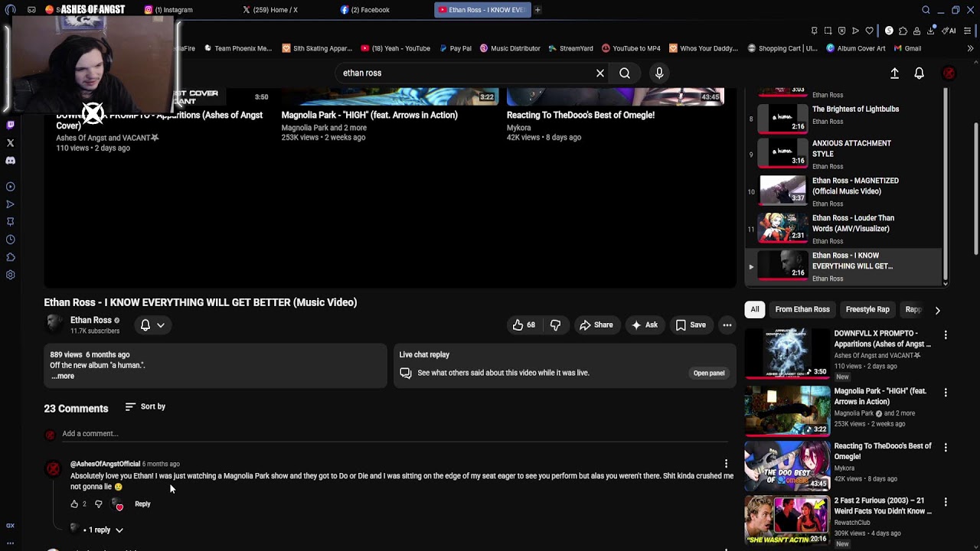This screenshot has width=980, height=551.
Task: Click the Open panel button
Action: [x=709, y=373]
